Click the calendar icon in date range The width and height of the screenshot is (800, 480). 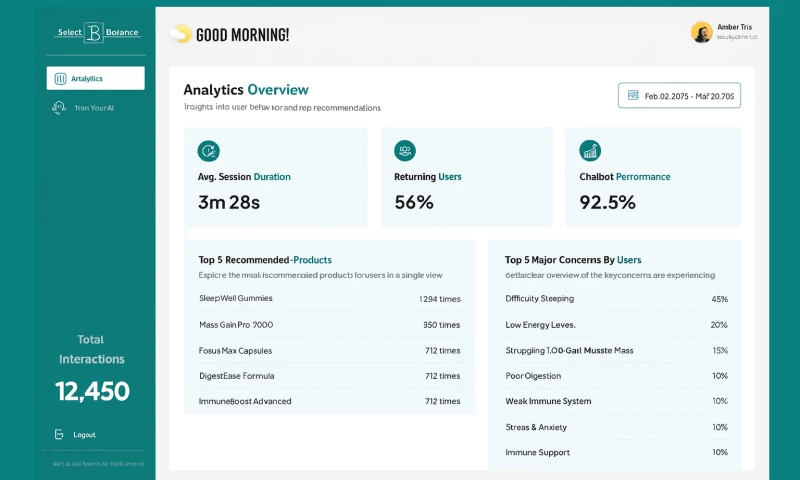(x=633, y=95)
